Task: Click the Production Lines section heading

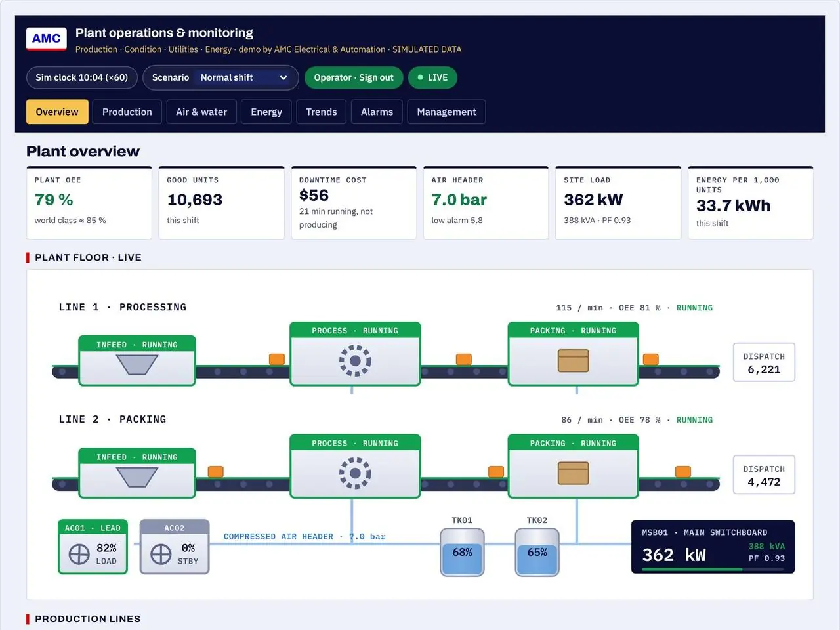Action: tap(87, 619)
